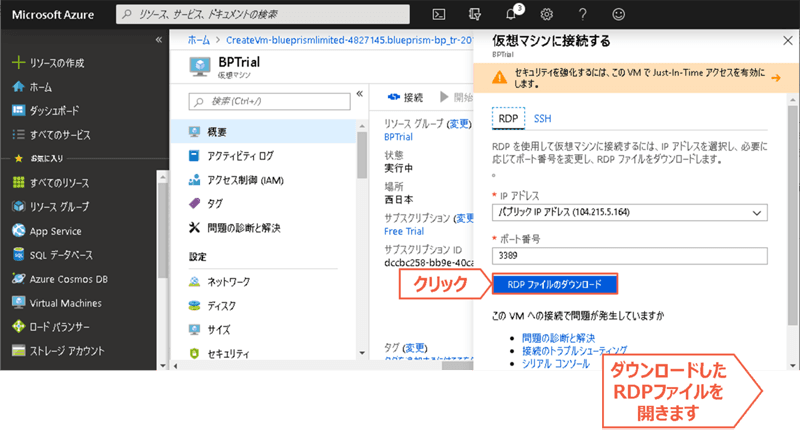Select the RDP tab
This screenshot has height=435, width=800.
click(508, 118)
